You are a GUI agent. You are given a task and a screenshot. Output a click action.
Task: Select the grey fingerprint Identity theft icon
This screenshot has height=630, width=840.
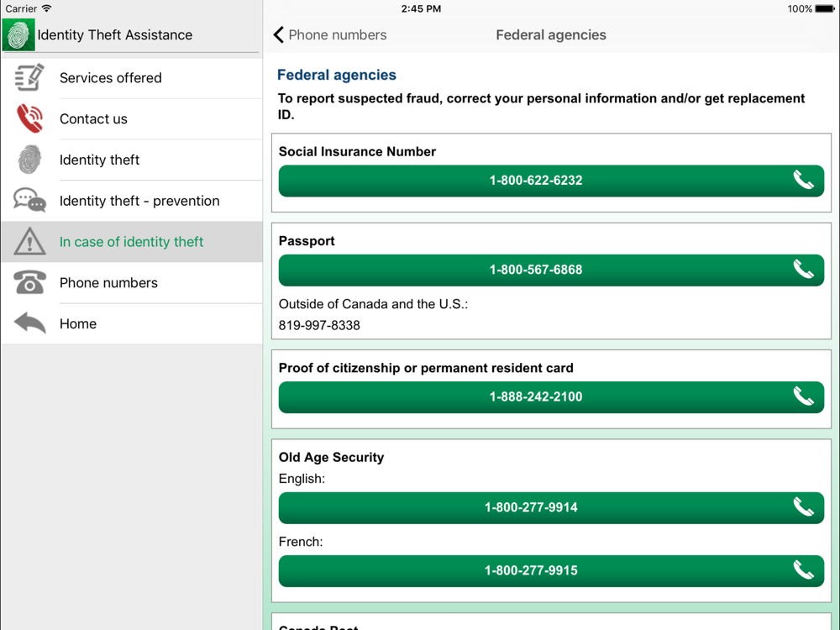(x=29, y=160)
